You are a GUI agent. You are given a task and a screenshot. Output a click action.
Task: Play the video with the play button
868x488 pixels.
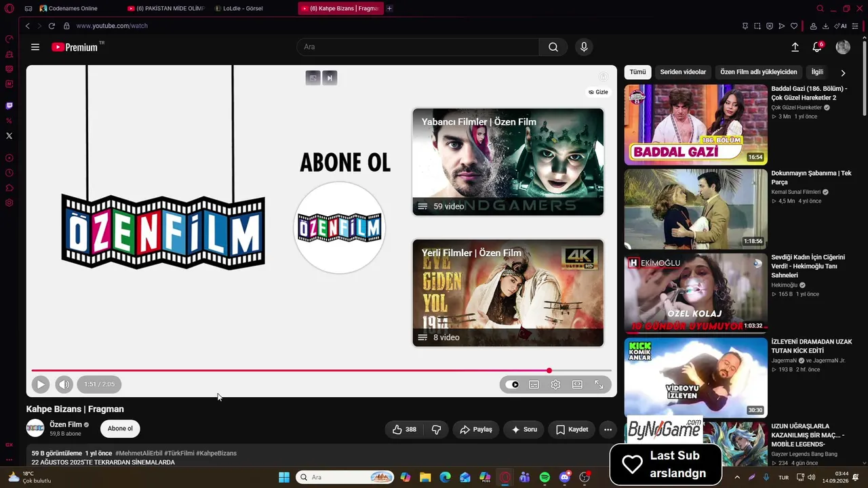pos(41,384)
